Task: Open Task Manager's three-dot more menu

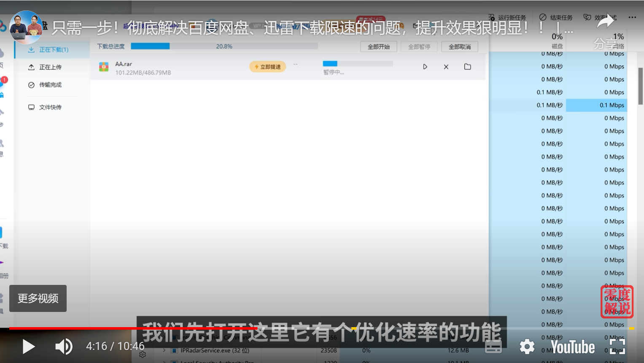Action: pyautogui.click(x=632, y=17)
